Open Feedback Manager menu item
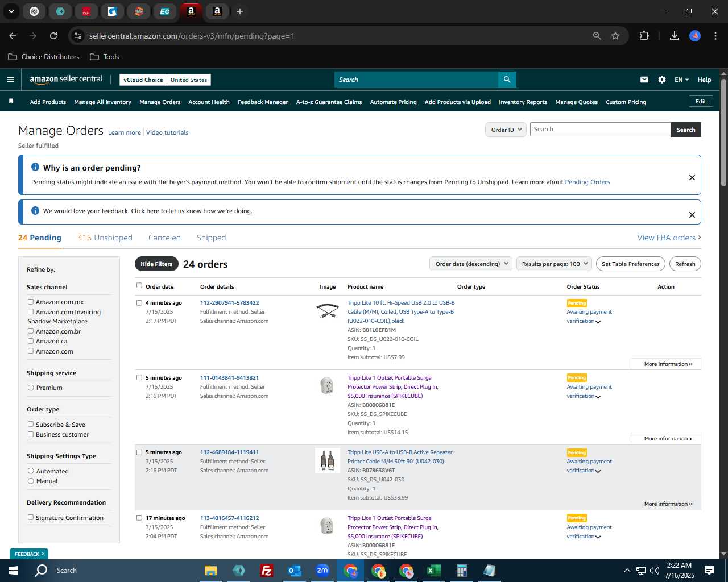The width and height of the screenshot is (728, 582). 263,102
